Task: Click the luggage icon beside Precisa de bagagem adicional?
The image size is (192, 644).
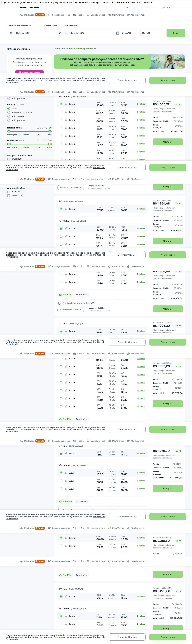Action: (59, 303)
